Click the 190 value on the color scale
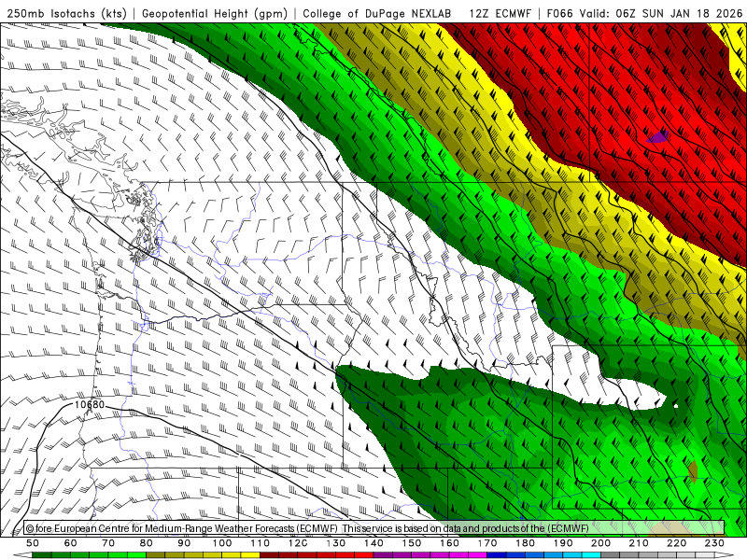The height and width of the screenshot is (560, 747). point(563,543)
